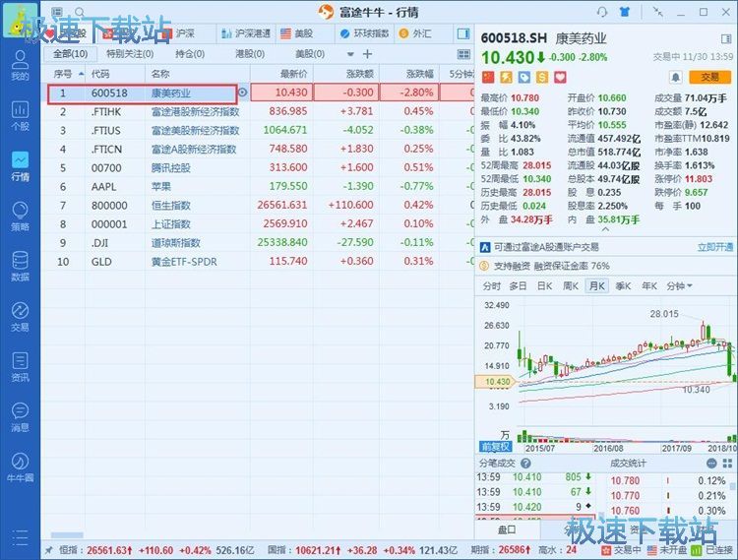Add a new watchlist group with plus
738x560 pixels.
[x=368, y=54]
